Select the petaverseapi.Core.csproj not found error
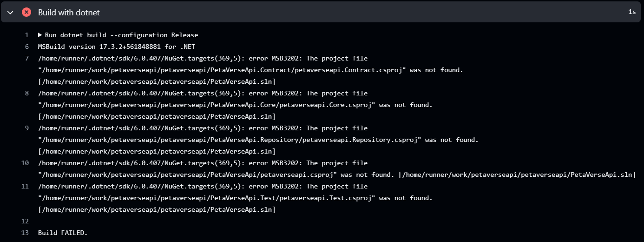 coord(236,105)
